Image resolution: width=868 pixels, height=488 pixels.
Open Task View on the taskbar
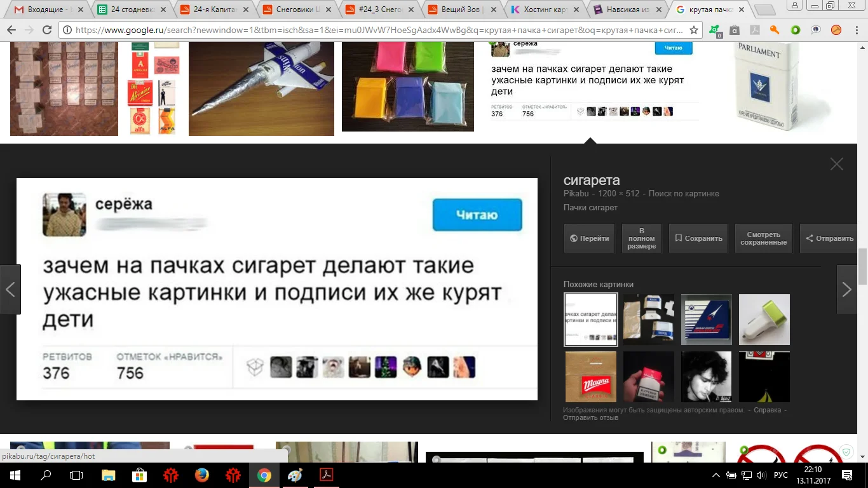coord(76,475)
